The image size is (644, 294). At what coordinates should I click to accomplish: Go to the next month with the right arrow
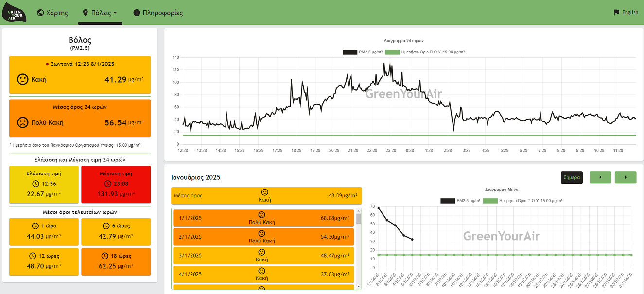(626, 177)
